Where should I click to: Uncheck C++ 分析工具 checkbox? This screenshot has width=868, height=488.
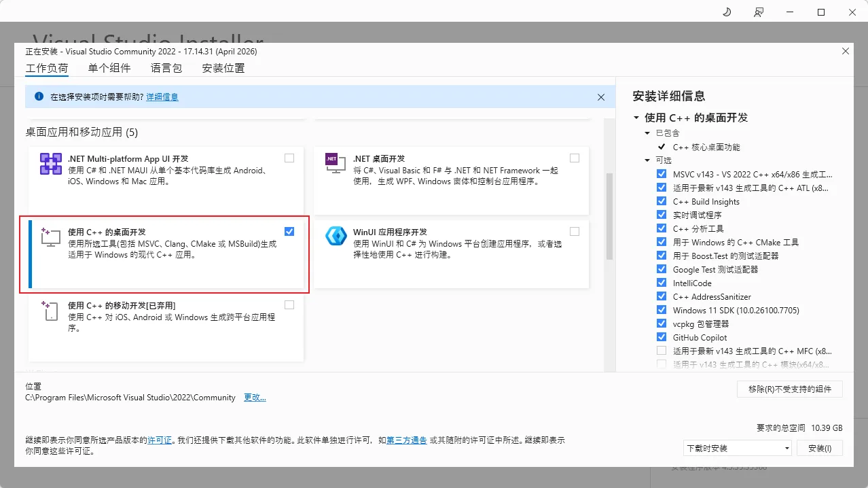pos(662,228)
